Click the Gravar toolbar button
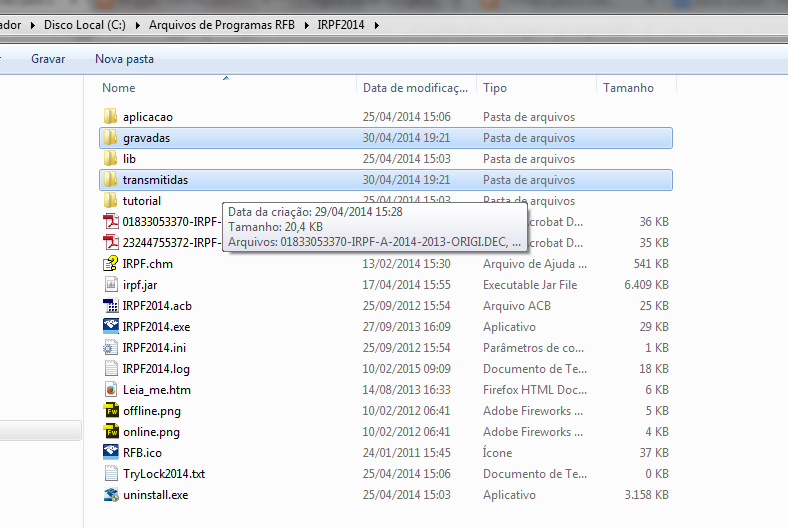This screenshot has width=788, height=528. pyautogui.click(x=48, y=59)
